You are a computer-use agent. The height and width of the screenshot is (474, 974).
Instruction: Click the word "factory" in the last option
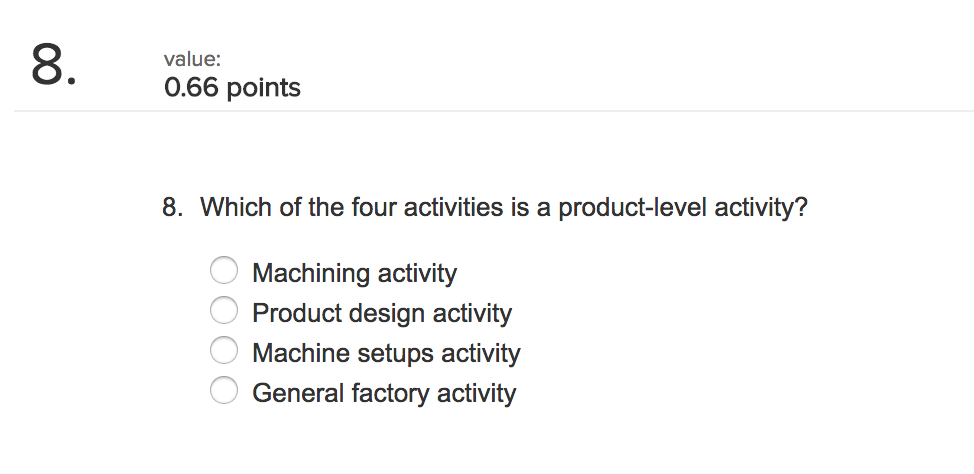[391, 393]
